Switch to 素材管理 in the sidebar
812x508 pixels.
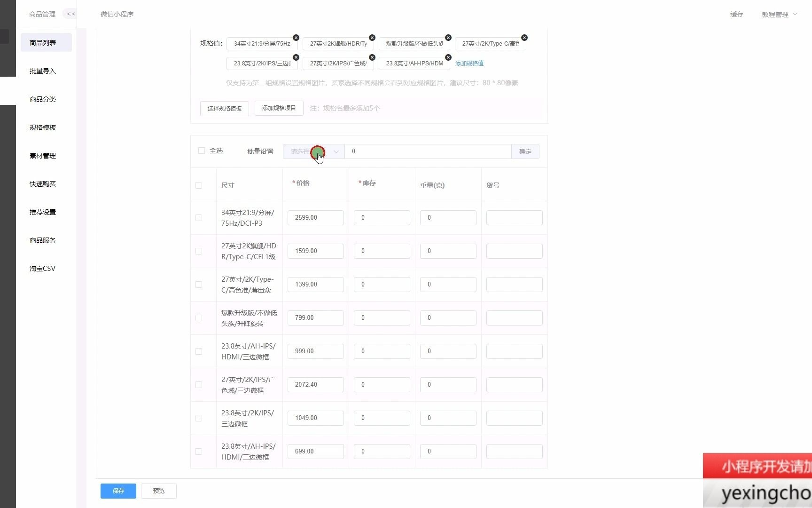pos(43,156)
